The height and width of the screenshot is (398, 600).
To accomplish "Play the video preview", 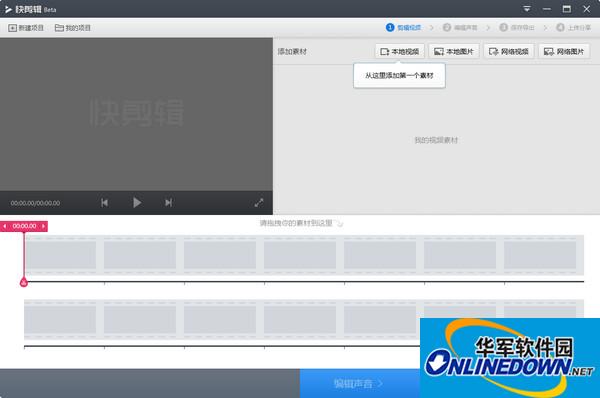I will 137,202.
